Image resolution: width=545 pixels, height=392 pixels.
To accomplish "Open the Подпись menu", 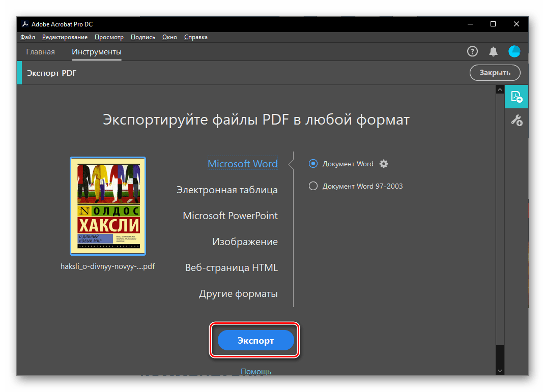I will click(x=143, y=37).
